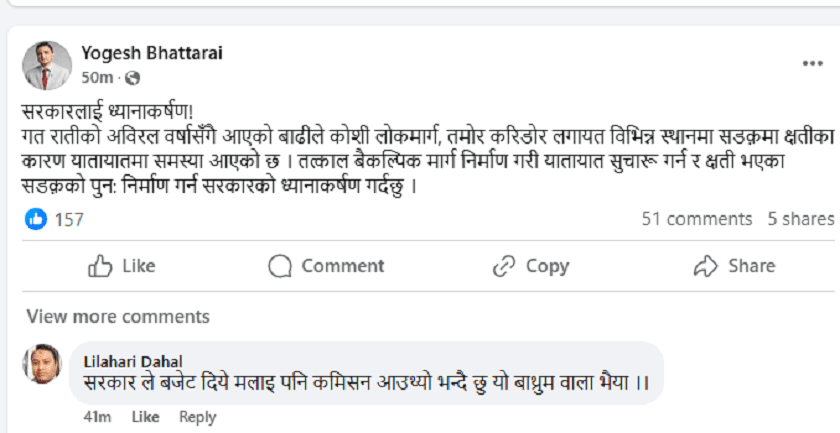The height and width of the screenshot is (433, 840).
Task: Open the 51 comments link
Action: [696, 219]
